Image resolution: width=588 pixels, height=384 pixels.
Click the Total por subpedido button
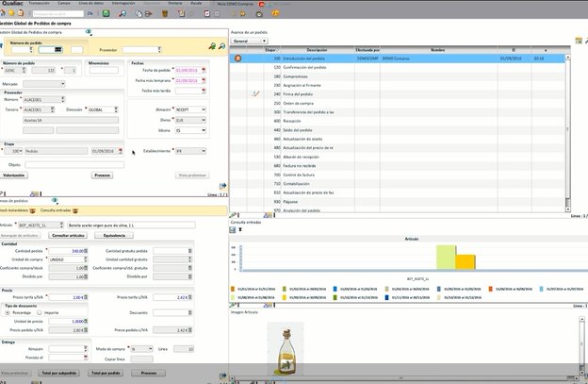click(58, 373)
